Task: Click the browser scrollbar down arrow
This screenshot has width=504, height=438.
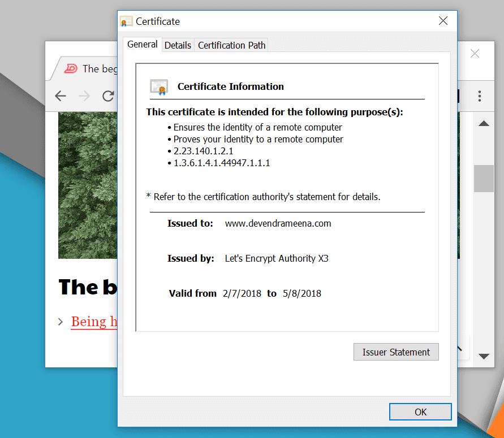Action: coord(484,356)
